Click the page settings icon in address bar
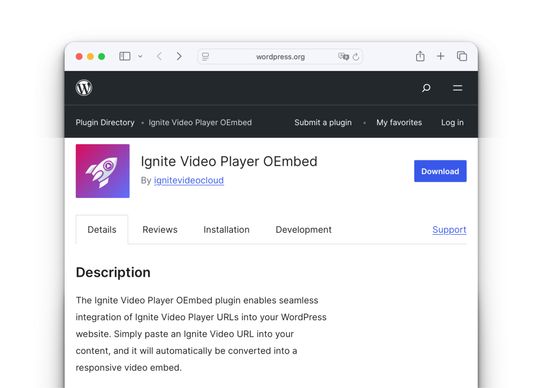 click(x=206, y=56)
